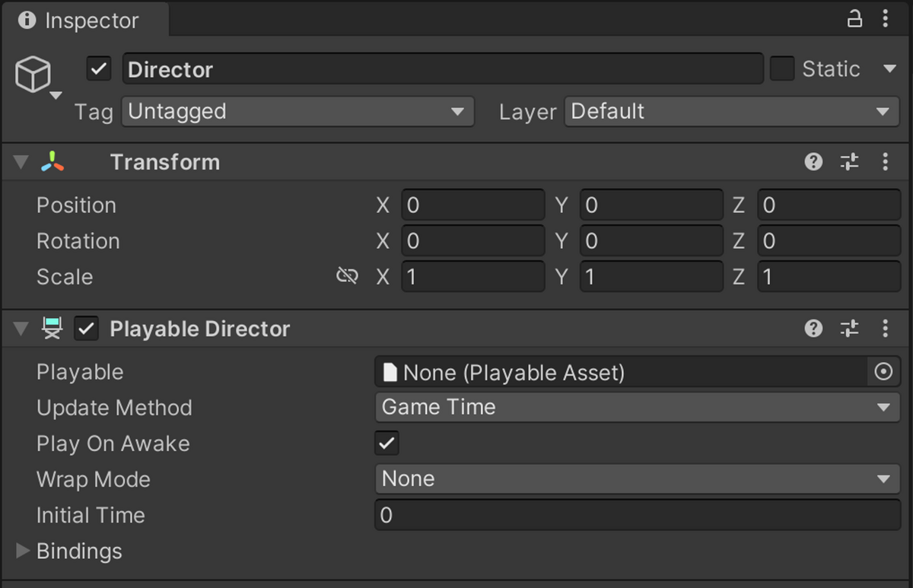Image resolution: width=913 pixels, height=588 pixels.
Task: Open the Update Method dropdown
Action: [x=636, y=407]
